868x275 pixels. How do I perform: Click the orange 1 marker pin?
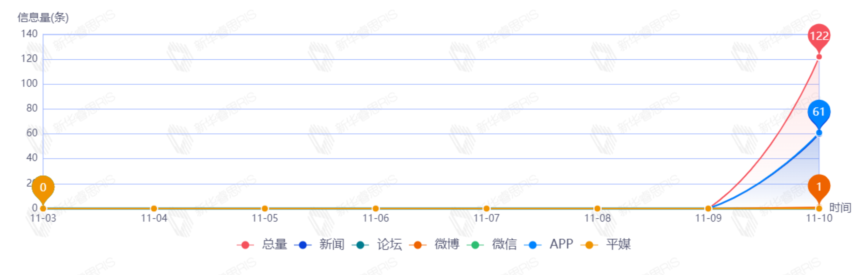pyautogui.click(x=819, y=187)
